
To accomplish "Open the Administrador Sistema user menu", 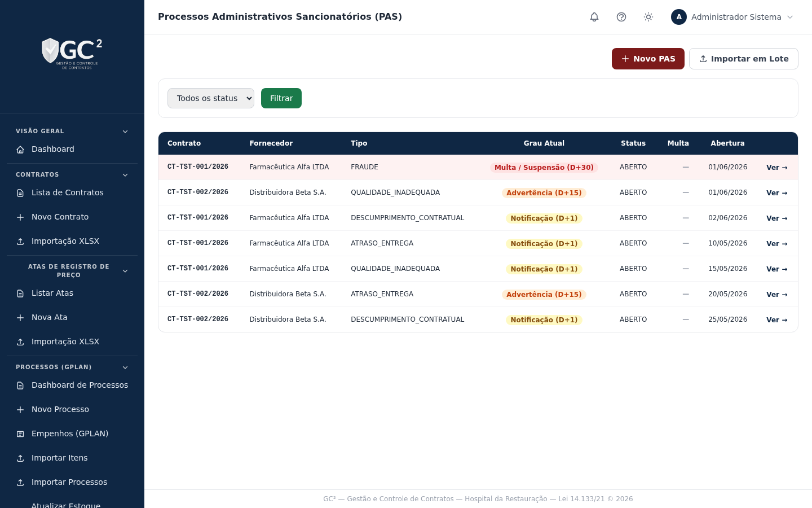I will 732,17.
